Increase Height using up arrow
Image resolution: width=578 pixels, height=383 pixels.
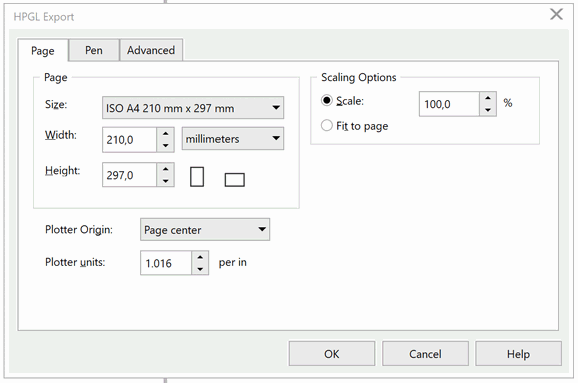tap(166, 169)
